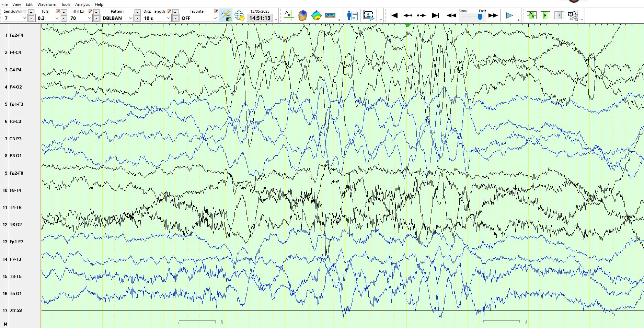The height and width of the screenshot is (328, 644).
Task: Click the 14:51:13 time display
Action: tap(260, 18)
